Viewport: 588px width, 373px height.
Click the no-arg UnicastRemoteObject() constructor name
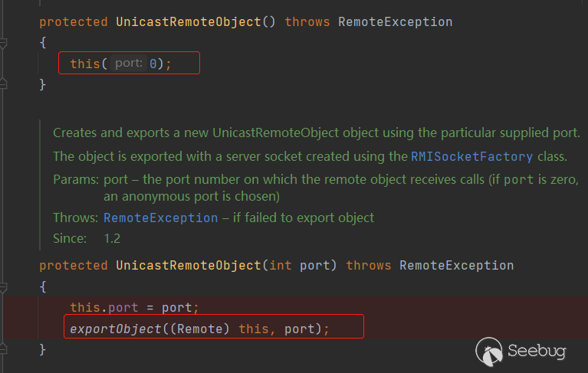coord(188,21)
